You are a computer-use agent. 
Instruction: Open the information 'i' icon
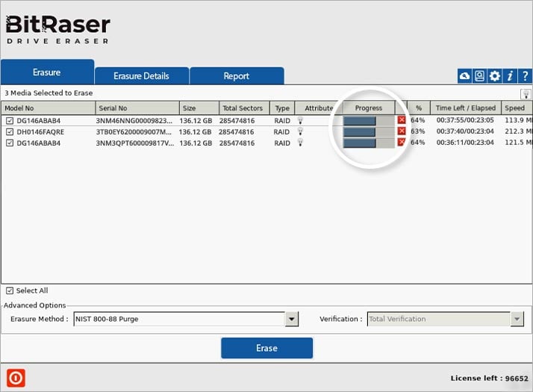(x=510, y=76)
